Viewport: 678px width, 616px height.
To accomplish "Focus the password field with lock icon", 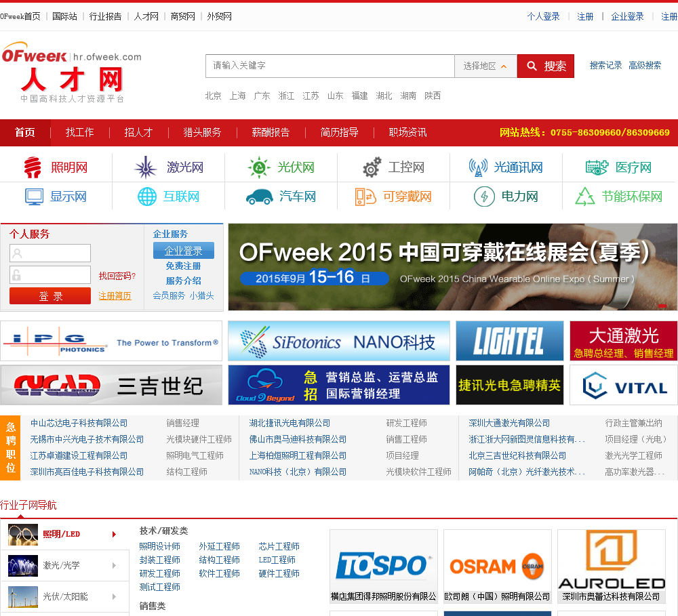I will [x=50, y=275].
